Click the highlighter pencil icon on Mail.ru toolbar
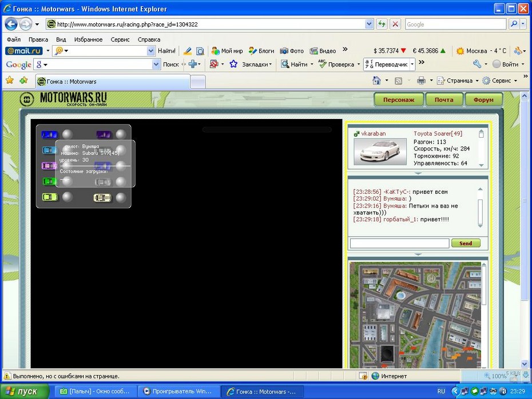The image size is (532, 399). tap(187, 51)
